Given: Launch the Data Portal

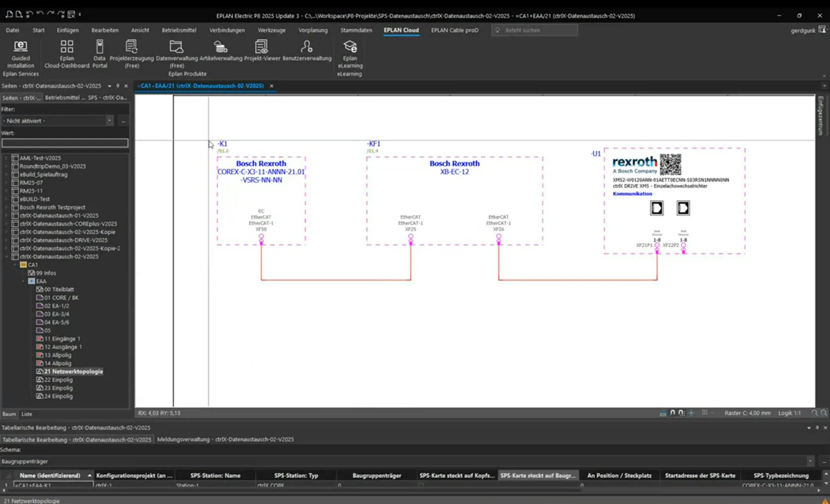Looking at the screenshot, I should [100, 55].
